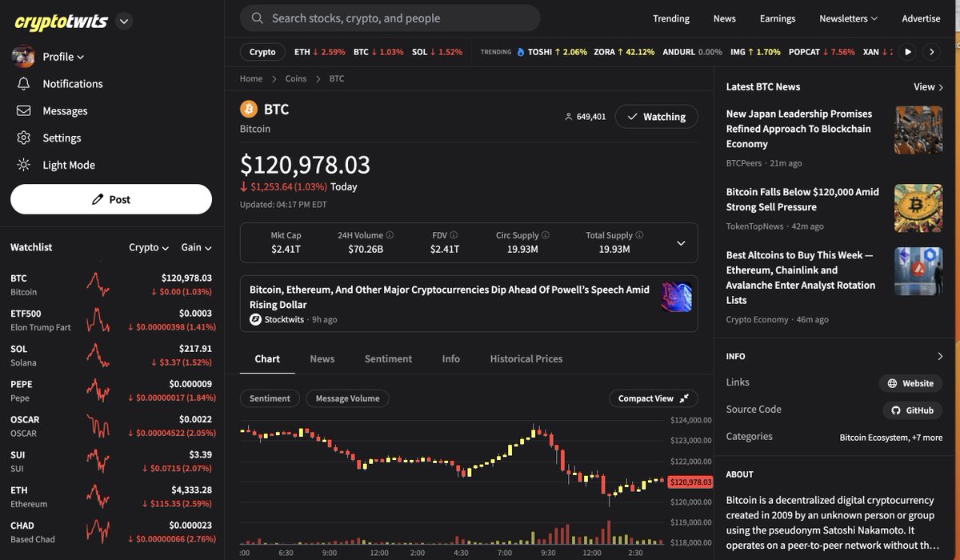Switch to the Sentiment tab
This screenshot has height=560, width=960.
(388, 359)
